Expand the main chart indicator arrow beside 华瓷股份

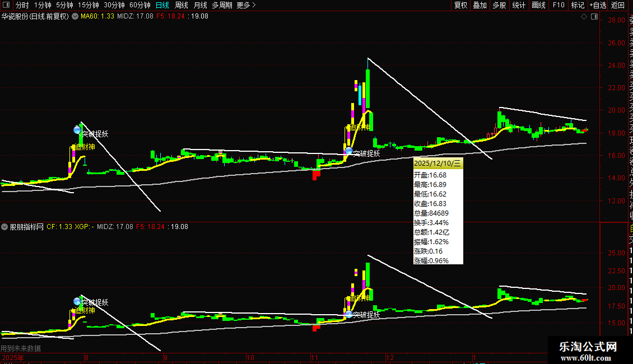pos(75,17)
